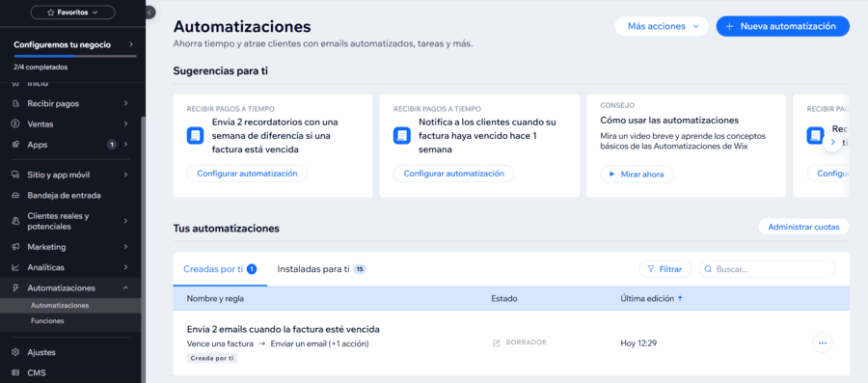Sort by Nombre y regla column
This screenshot has height=383, width=868.
215,299
